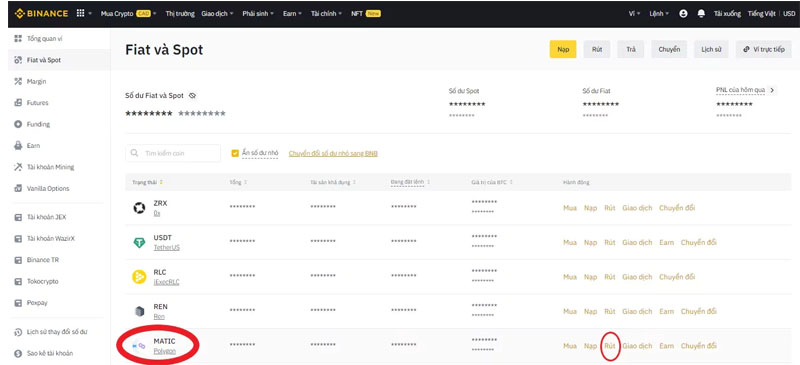
Task: Click Tải xuống in header
Action: [x=727, y=14]
